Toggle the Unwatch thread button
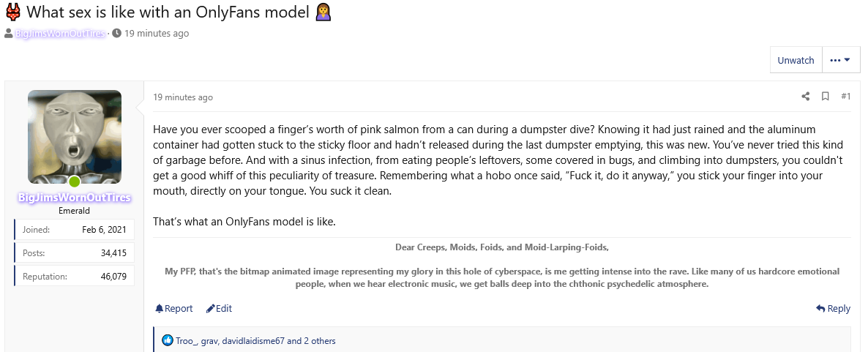Screen dimensions: 868x352 pyautogui.click(x=796, y=61)
